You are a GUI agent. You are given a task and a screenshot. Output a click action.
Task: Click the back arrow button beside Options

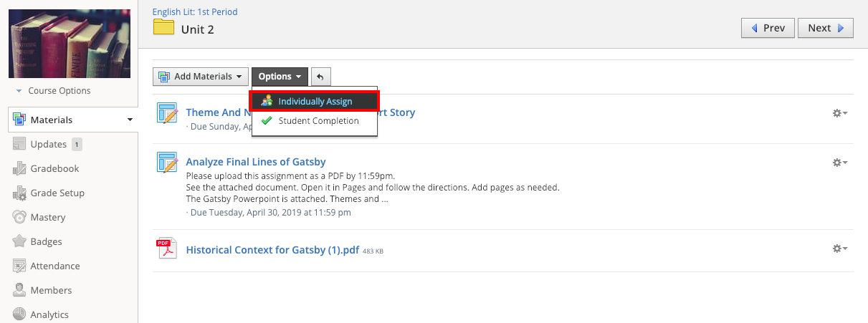point(320,77)
